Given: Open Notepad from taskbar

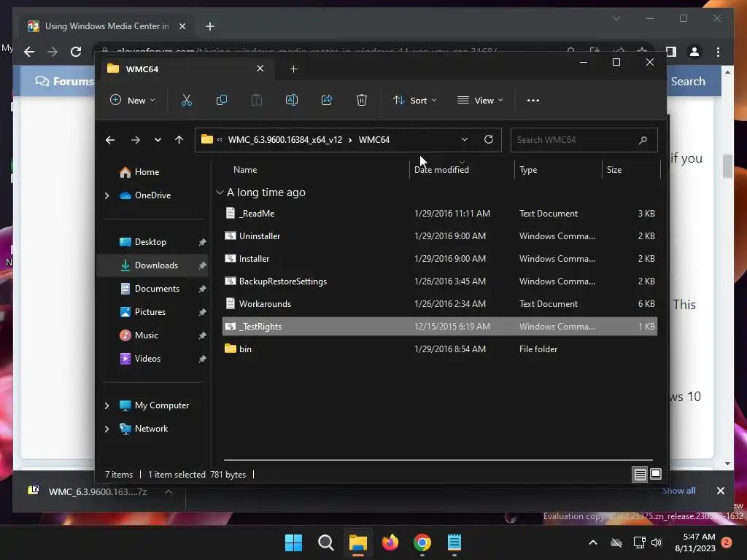Looking at the screenshot, I should point(454,542).
